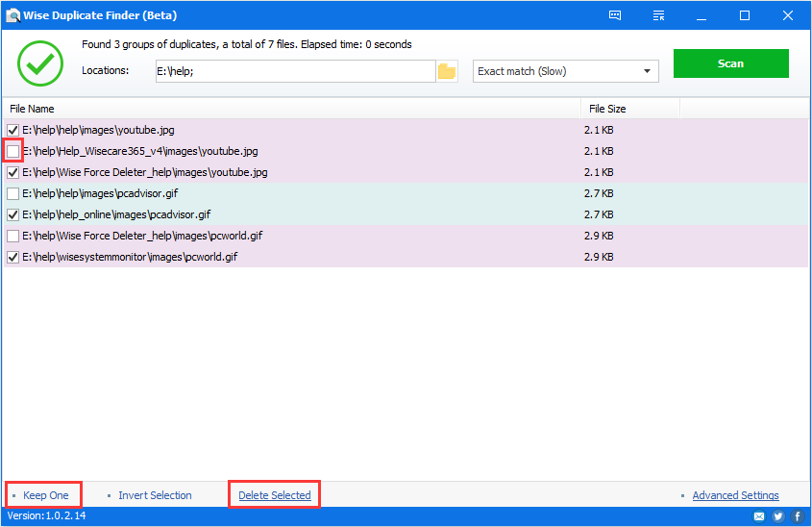The width and height of the screenshot is (812, 527).
Task: Click the Wise Duplicate Finder app icon
Action: click(12, 15)
